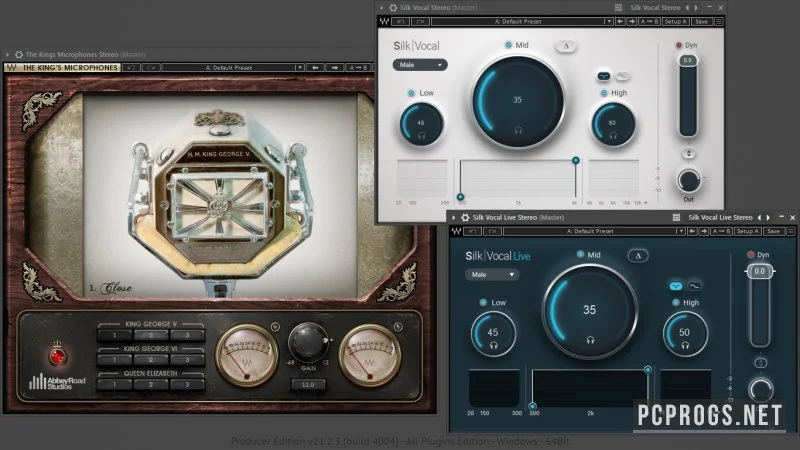Solo-listen Low band headphone icon in Silk Vocal Live
This screenshot has height=450, width=800.
pos(493,345)
